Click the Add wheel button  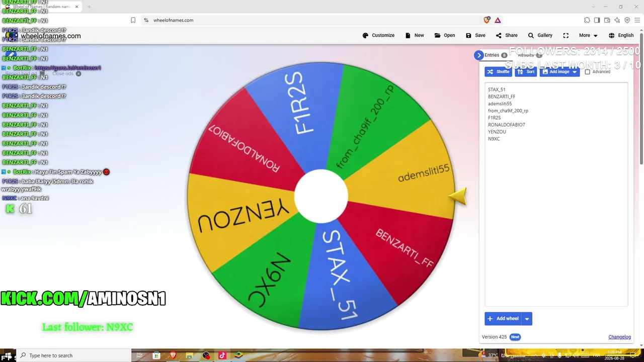click(x=503, y=319)
